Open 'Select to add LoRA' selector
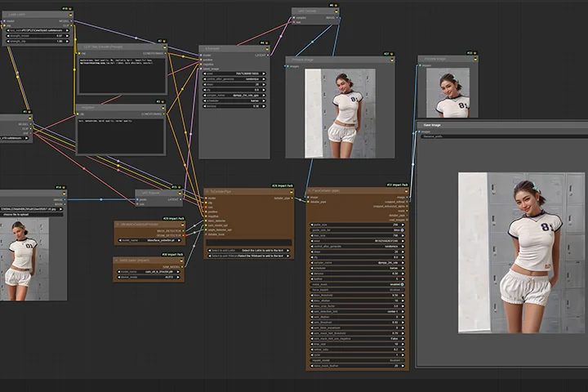Viewport: 588px width, 392px height. [x=248, y=250]
